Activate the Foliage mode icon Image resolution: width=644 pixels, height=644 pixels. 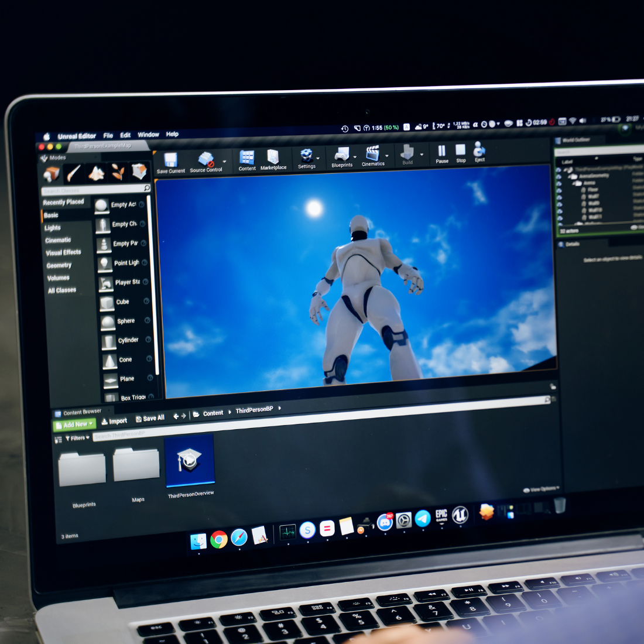[118, 172]
